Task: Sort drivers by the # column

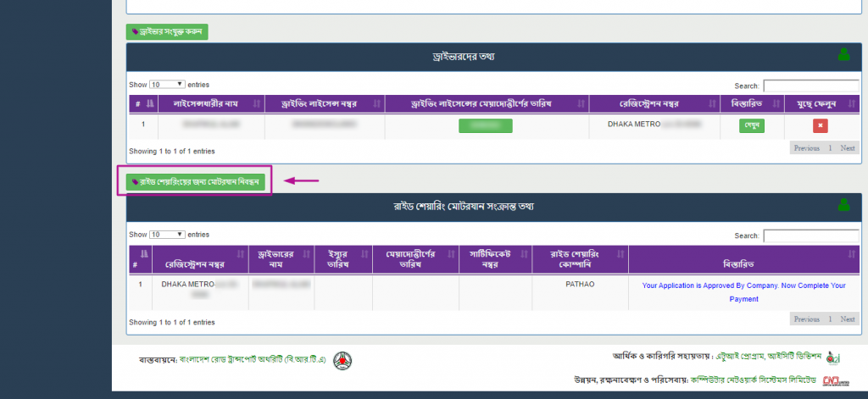Action: tap(142, 103)
